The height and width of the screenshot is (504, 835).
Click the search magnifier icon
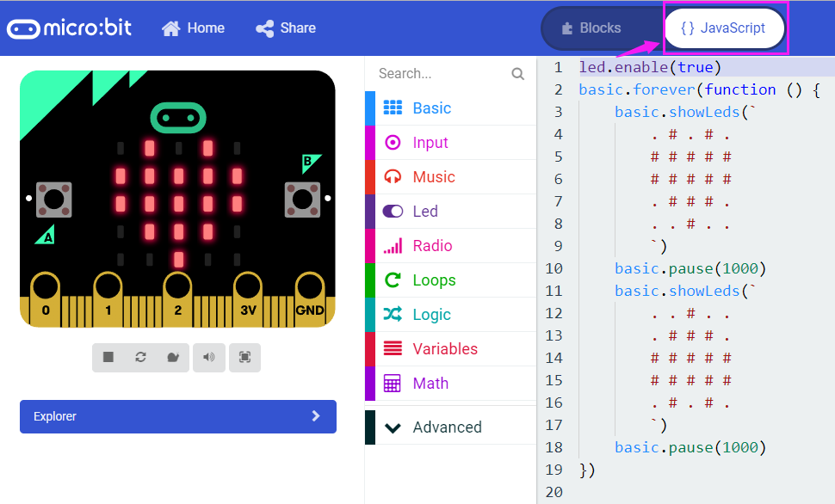[x=517, y=73]
